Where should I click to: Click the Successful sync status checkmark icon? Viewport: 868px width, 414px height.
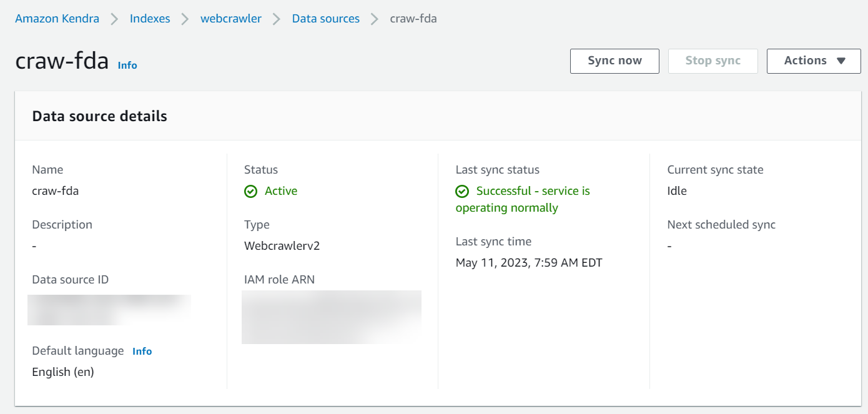pyautogui.click(x=462, y=192)
